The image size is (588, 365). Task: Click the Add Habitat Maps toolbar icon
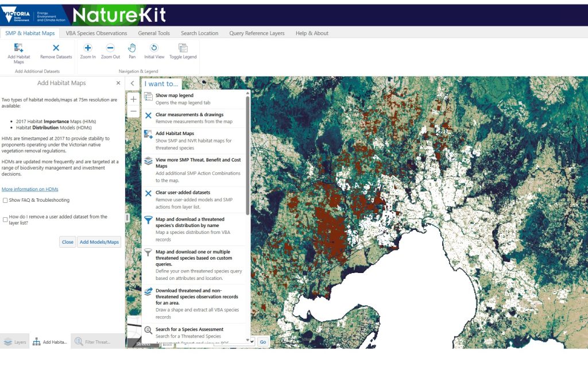pyautogui.click(x=19, y=48)
